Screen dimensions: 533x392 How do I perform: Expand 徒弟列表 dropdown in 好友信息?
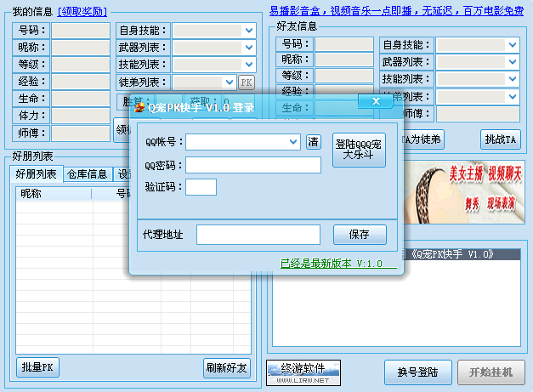(x=513, y=97)
